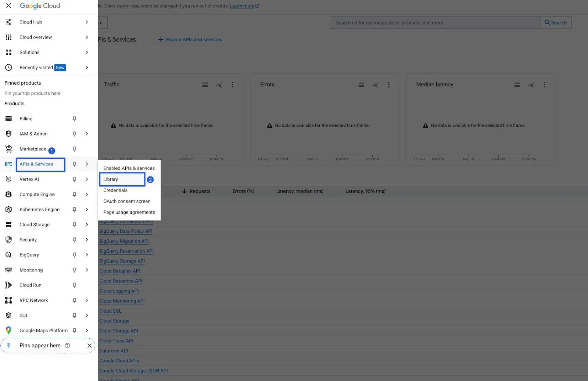Open explore-metrics icon on Median latency chart

click(531, 85)
